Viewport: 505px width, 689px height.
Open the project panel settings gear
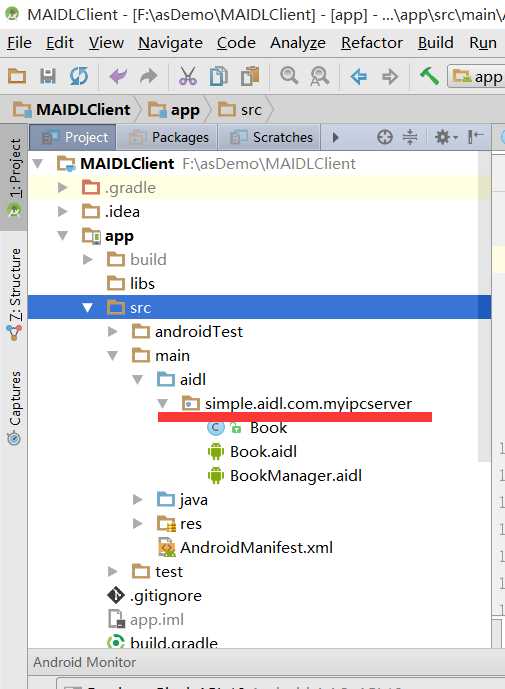(x=445, y=137)
